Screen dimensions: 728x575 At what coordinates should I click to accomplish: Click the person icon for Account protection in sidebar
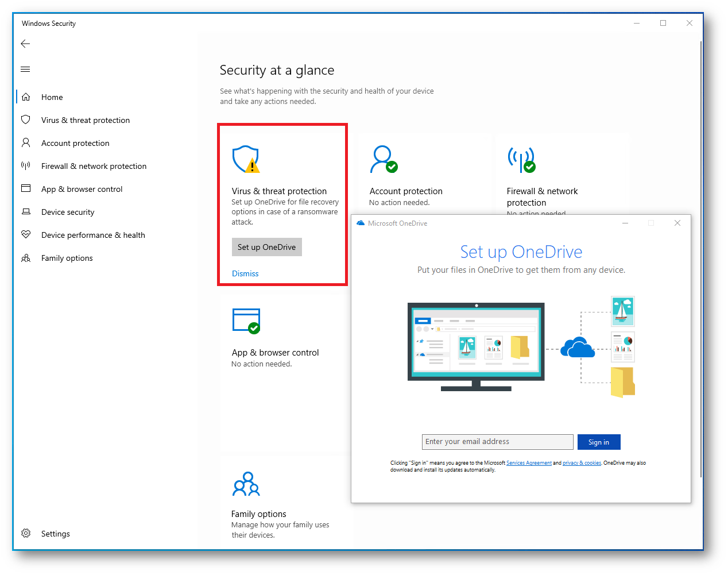26,142
